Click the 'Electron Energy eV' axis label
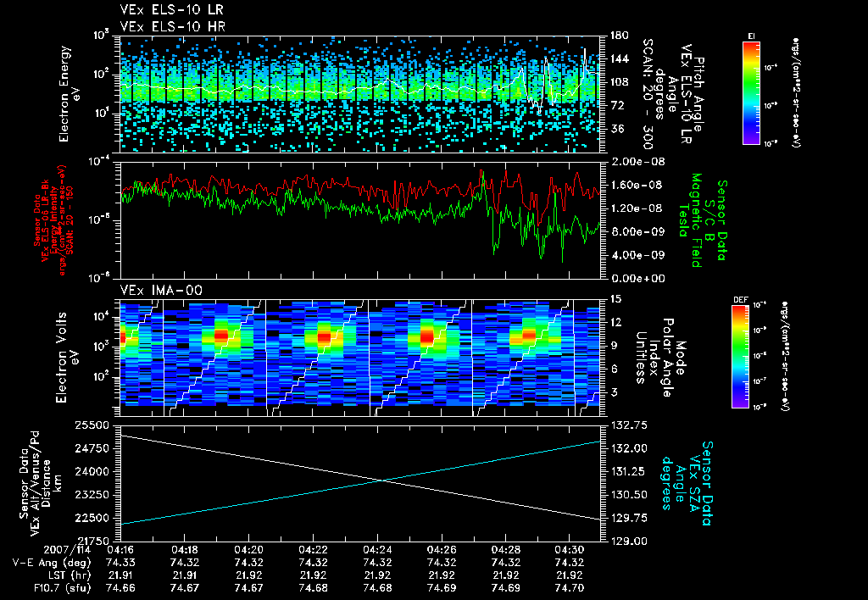868x600 pixels. (70, 94)
